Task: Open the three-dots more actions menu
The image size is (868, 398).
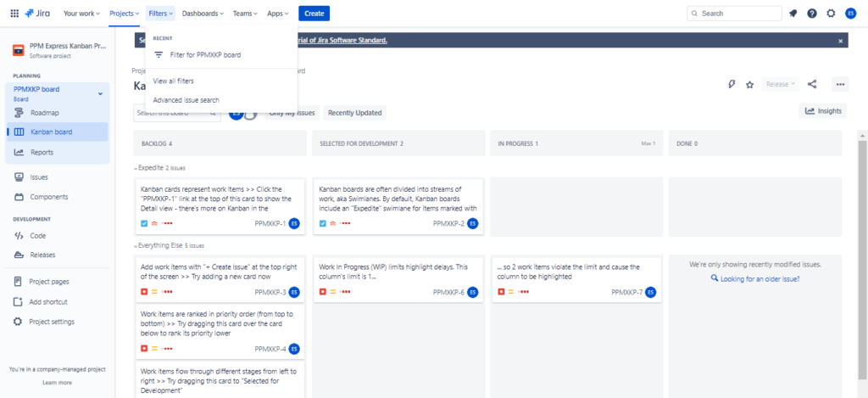Action: pyautogui.click(x=840, y=84)
